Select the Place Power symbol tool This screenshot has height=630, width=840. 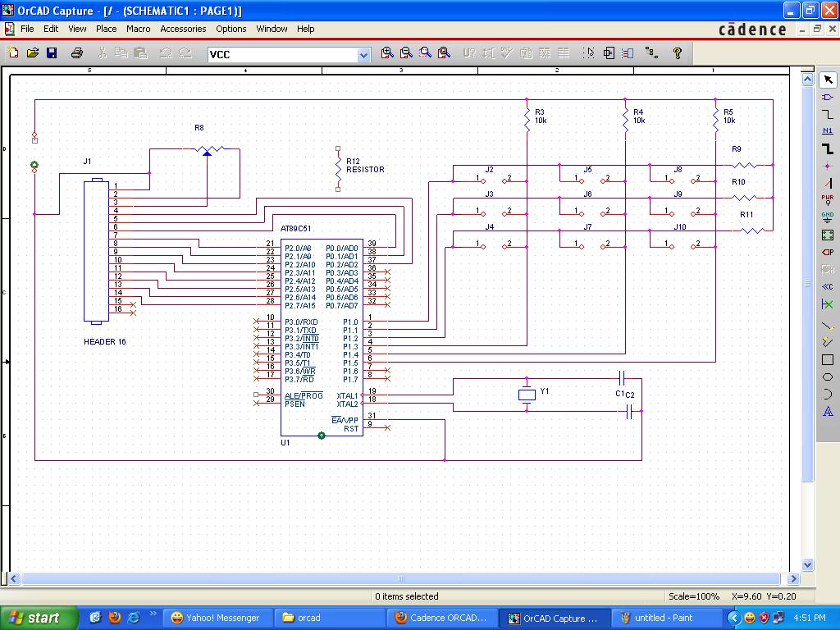click(x=828, y=199)
